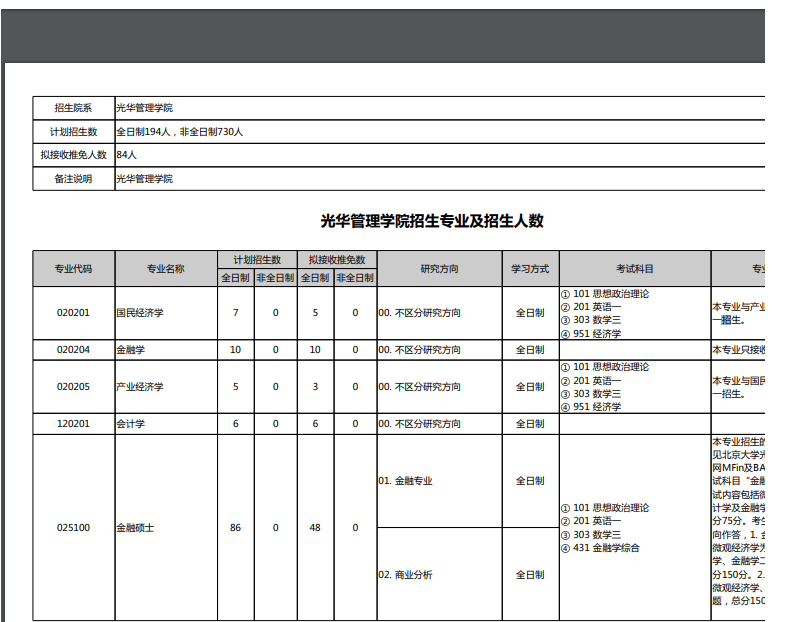Image resolution: width=797 pixels, height=622 pixels.
Task: Click the exam subject 431 金融学综合
Action: 600,548
